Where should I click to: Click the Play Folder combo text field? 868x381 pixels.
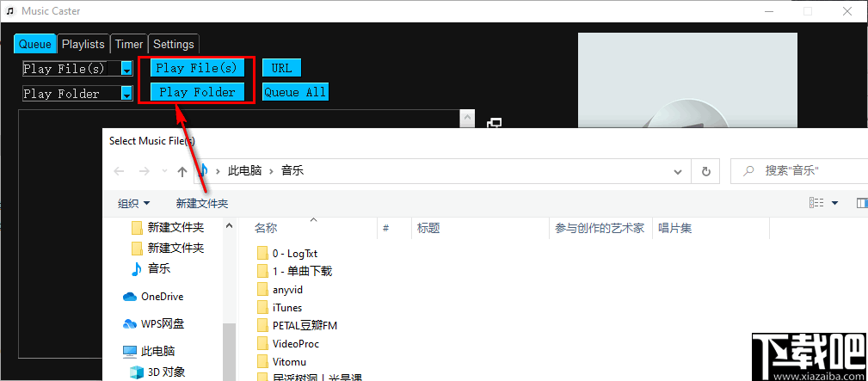72,94
